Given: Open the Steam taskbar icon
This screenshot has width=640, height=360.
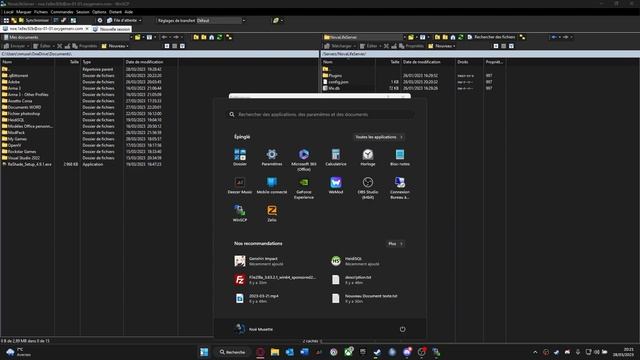Looking at the screenshot, I should tap(377, 352).
